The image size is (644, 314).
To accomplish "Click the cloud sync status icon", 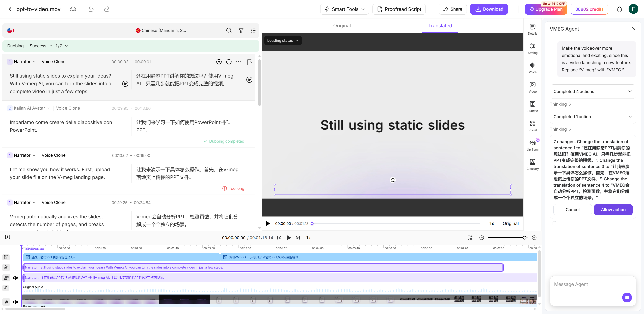I will [x=73, y=9].
